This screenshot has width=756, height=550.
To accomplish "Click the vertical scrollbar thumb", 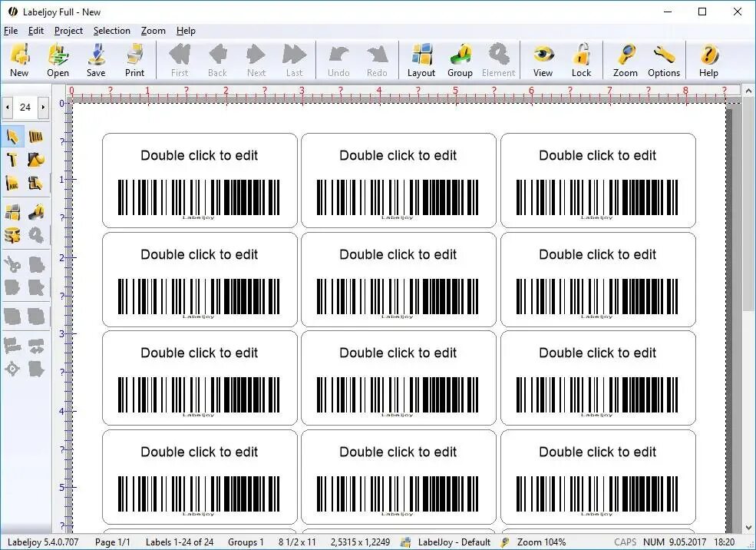I will 748,204.
